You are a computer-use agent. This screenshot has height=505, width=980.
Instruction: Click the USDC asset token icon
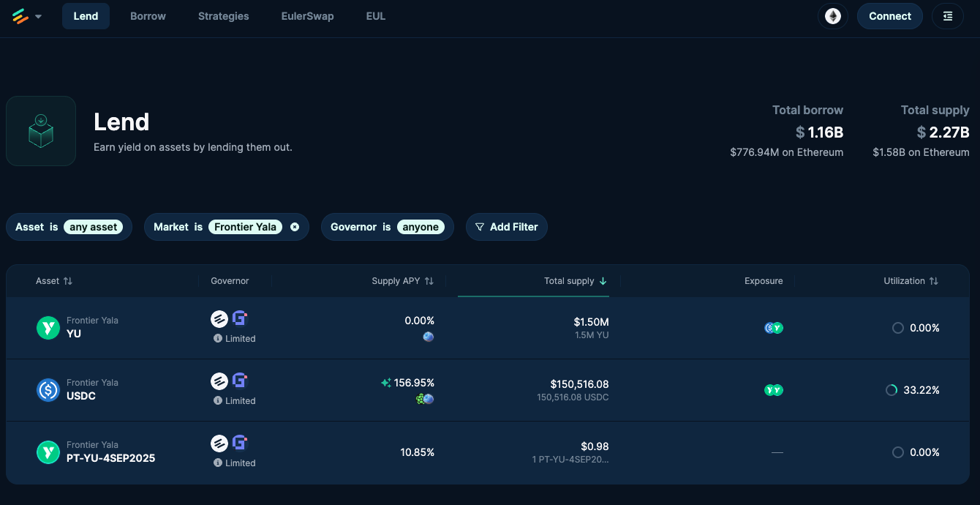tap(48, 390)
